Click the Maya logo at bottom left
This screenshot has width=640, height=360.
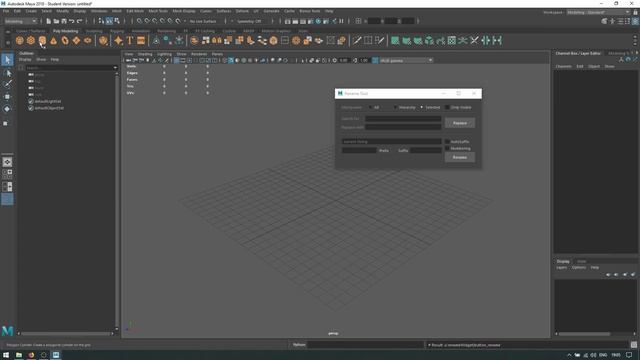[7, 331]
